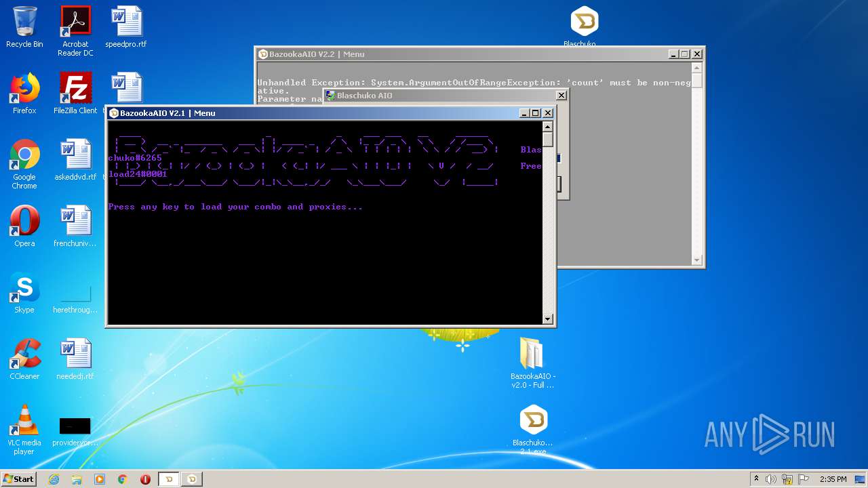Close the BazookaAIO V2.1 window
The width and height of the screenshot is (868, 488).
(x=548, y=113)
